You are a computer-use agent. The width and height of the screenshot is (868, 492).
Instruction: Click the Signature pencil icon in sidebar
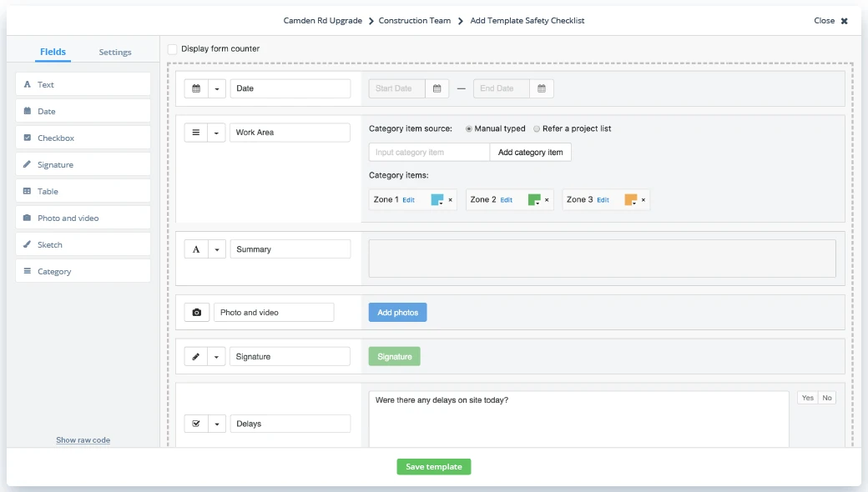(27, 164)
